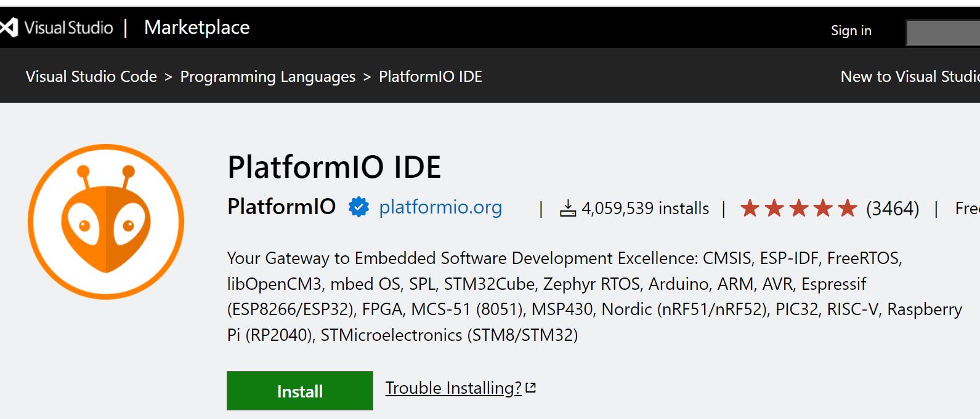Click the external link icon after Trouble Installing
Screen dimensions: 980x419
tap(531, 388)
